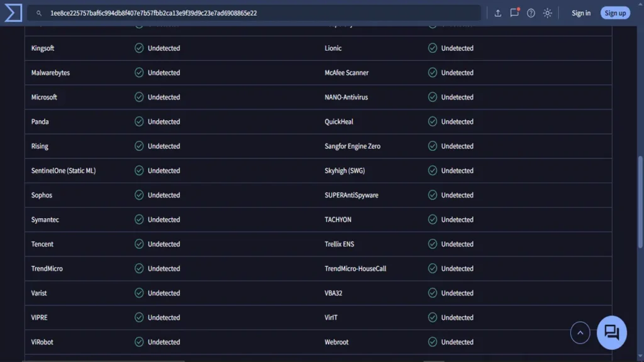Select the Malwarebytes engine name
The height and width of the screenshot is (362, 644).
click(50, 73)
